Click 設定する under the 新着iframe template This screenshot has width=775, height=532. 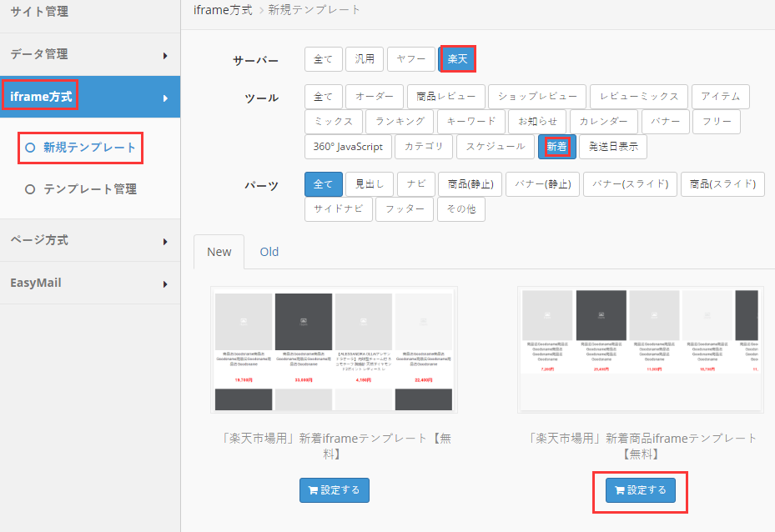[334, 490]
